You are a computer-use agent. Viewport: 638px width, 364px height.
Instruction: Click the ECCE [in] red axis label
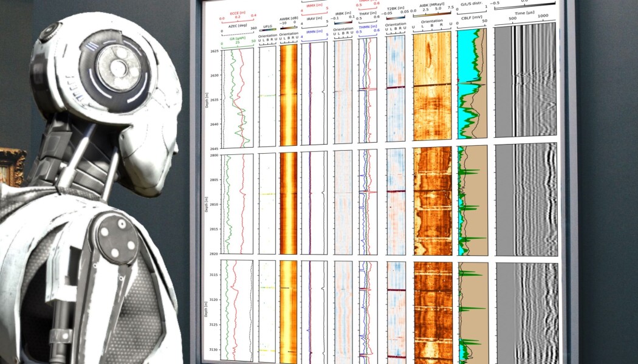238,13
